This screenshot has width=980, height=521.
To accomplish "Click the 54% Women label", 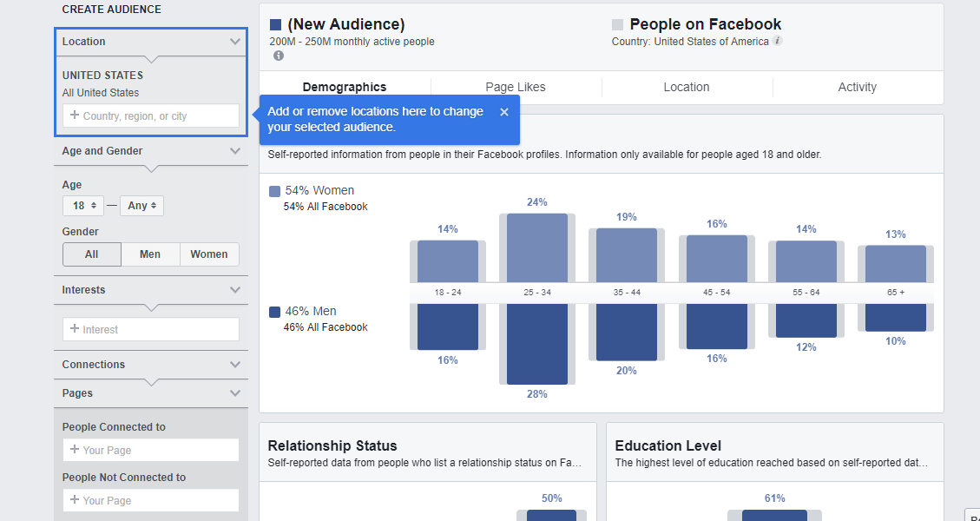I will pyautogui.click(x=319, y=190).
